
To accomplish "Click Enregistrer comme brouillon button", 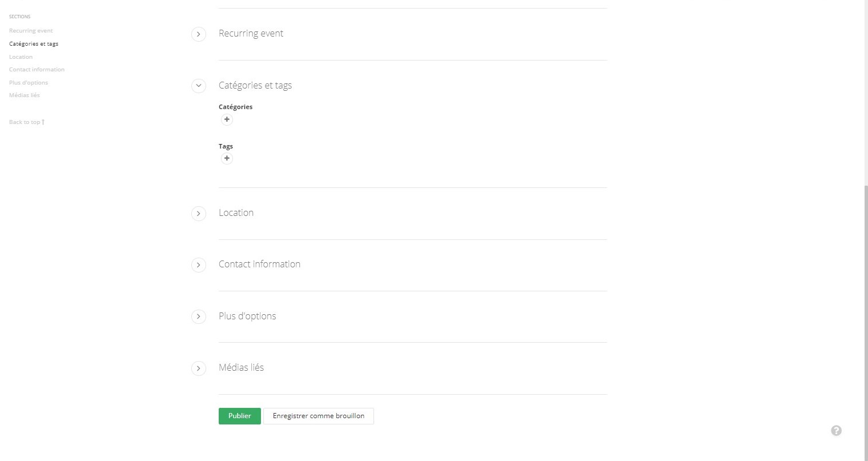I will (x=318, y=416).
